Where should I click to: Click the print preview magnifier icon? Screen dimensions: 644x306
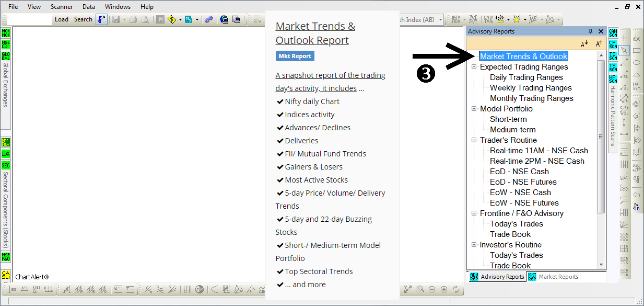(x=144, y=19)
